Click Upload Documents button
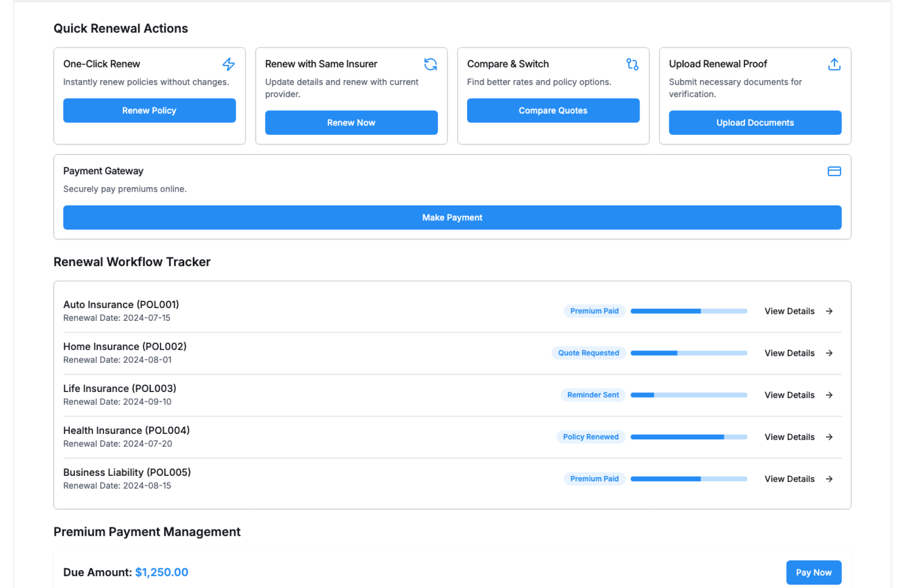Image resolution: width=905 pixels, height=588 pixels. [755, 123]
